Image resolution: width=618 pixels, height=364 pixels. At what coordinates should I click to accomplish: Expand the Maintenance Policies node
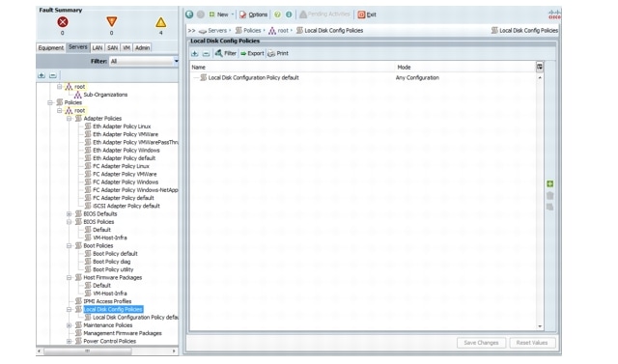coord(69,325)
